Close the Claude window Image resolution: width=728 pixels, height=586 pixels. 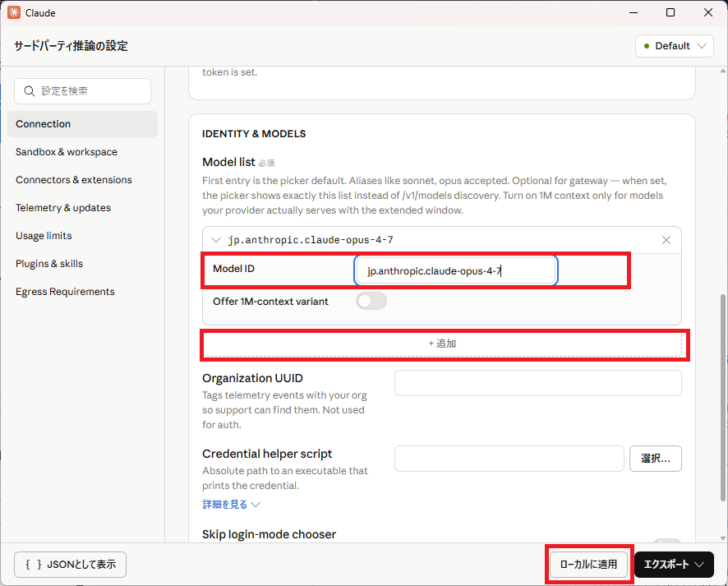click(708, 12)
